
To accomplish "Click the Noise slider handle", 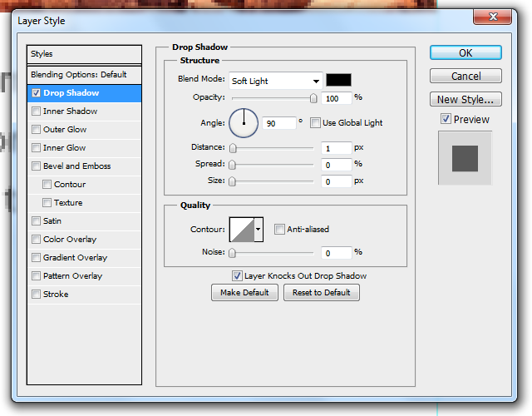I will pyautogui.click(x=233, y=253).
